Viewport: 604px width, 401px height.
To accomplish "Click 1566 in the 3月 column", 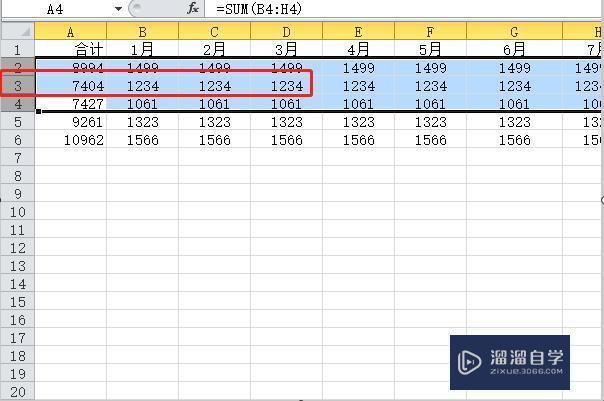I will (x=287, y=140).
